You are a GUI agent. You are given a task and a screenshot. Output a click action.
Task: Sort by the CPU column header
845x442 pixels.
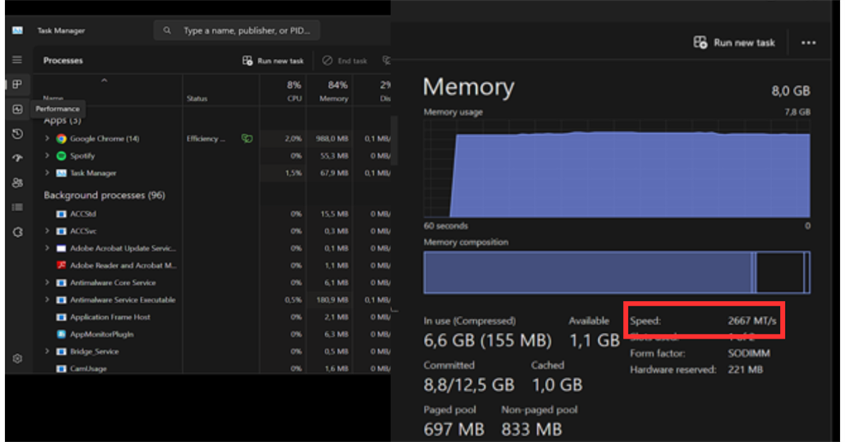294,99
